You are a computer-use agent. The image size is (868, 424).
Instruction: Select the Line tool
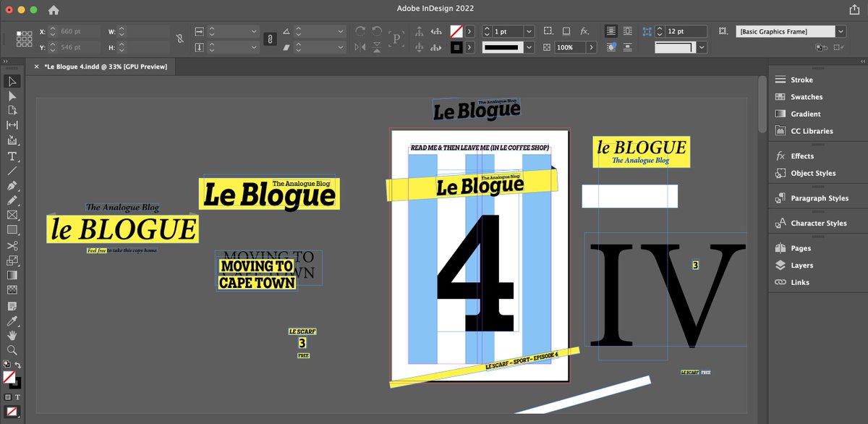pos(12,171)
